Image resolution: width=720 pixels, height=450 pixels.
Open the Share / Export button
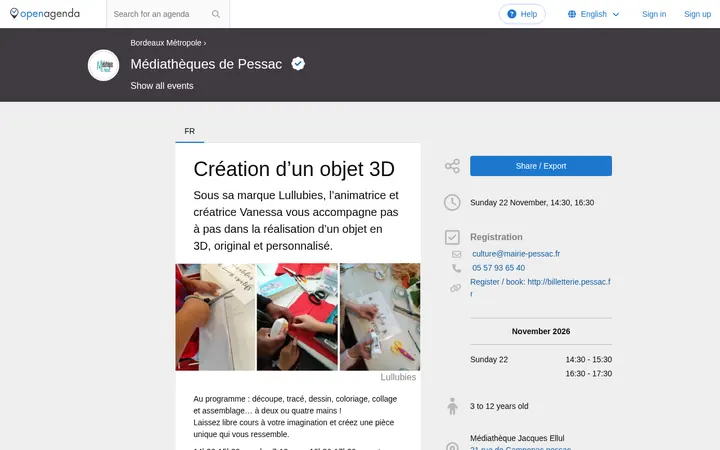click(x=541, y=166)
